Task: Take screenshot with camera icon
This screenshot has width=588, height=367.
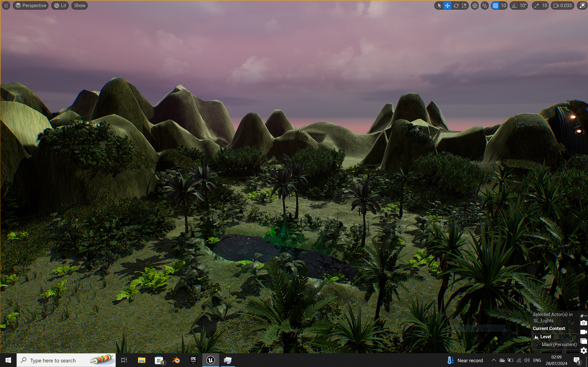Action: coord(583,323)
